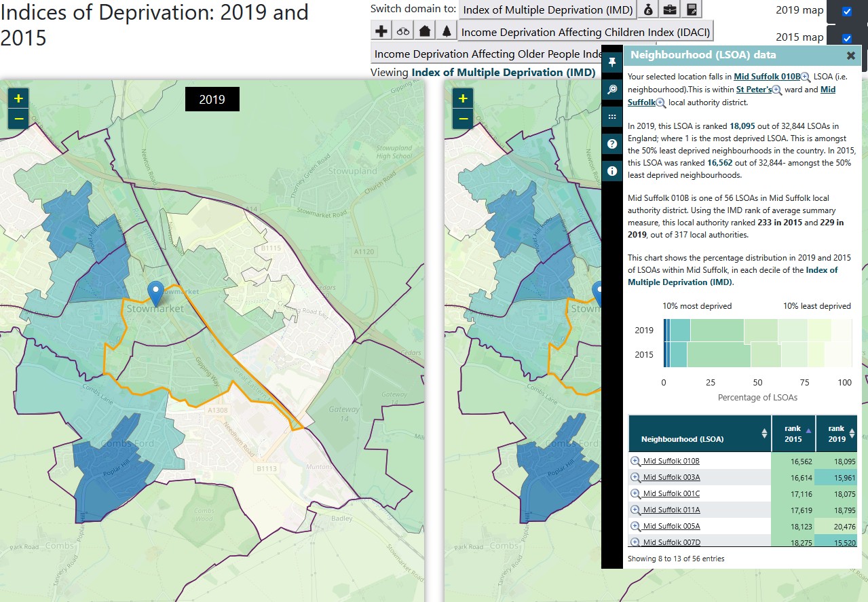The image size is (868, 602).
Task: Open the grid dots tool in the side toolbar
Action: pyautogui.click(x=612, y=117)
